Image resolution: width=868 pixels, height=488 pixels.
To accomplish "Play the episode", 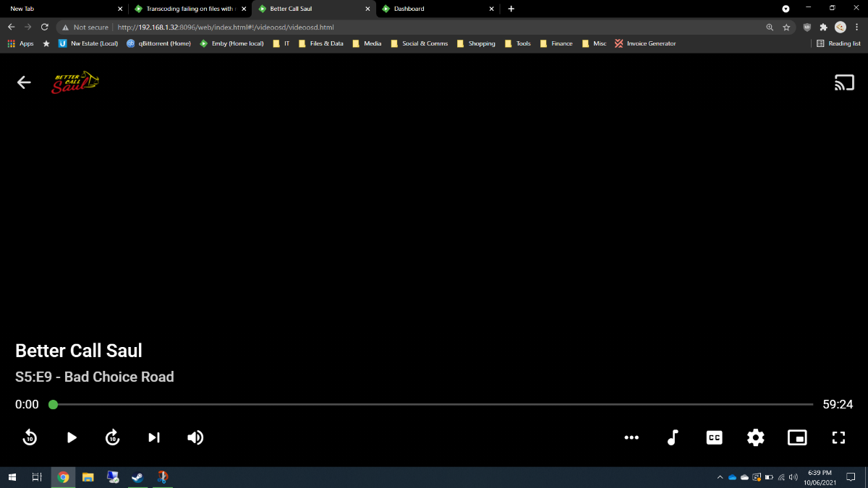I will (72, 437).
